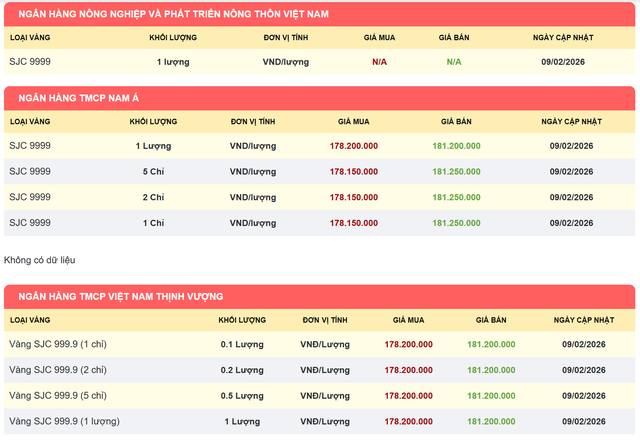
Task: Click the 1 Chỉ weight in Nam Á table
Action: pos(153,223)
